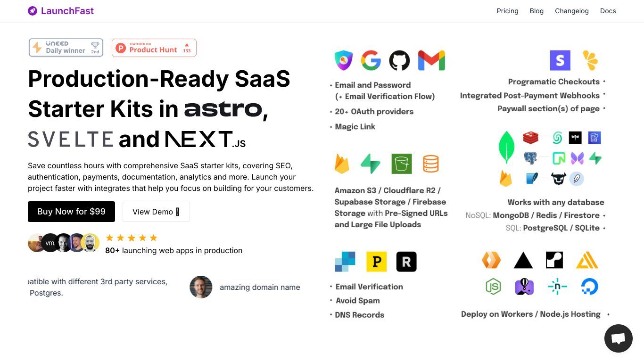Click the PostgreSQL elephant logo
This screenshot has height=362, width=644.
point(530,158)
